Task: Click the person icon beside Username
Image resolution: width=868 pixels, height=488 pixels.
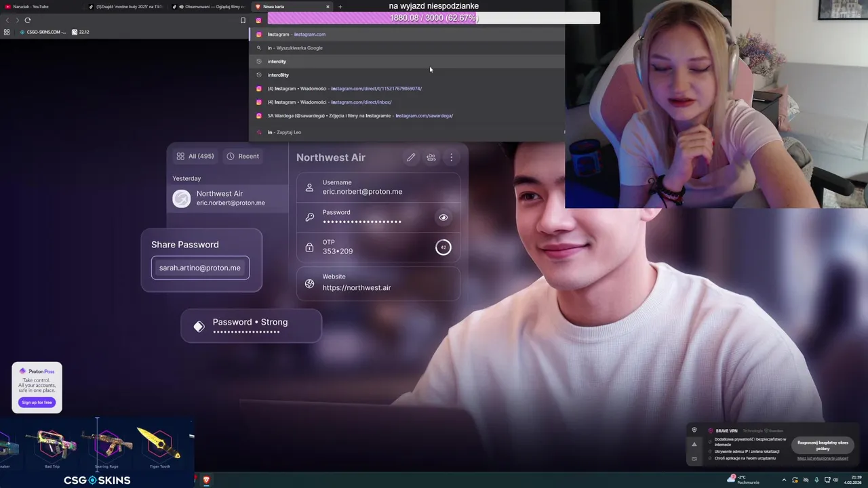Action: coord(309,188)
